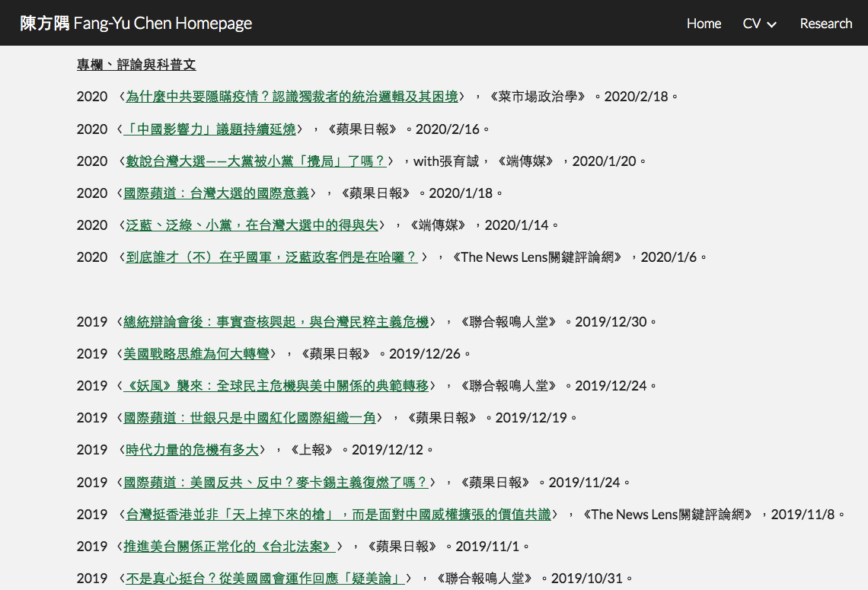Click the date text 2019/12/26

(425, 354)
